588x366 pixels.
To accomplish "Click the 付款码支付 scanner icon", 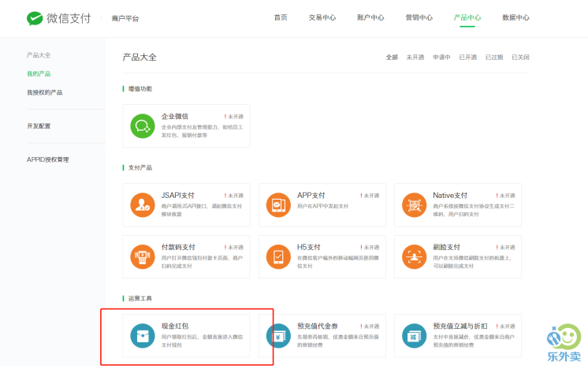I will click(x=143, y=257).
